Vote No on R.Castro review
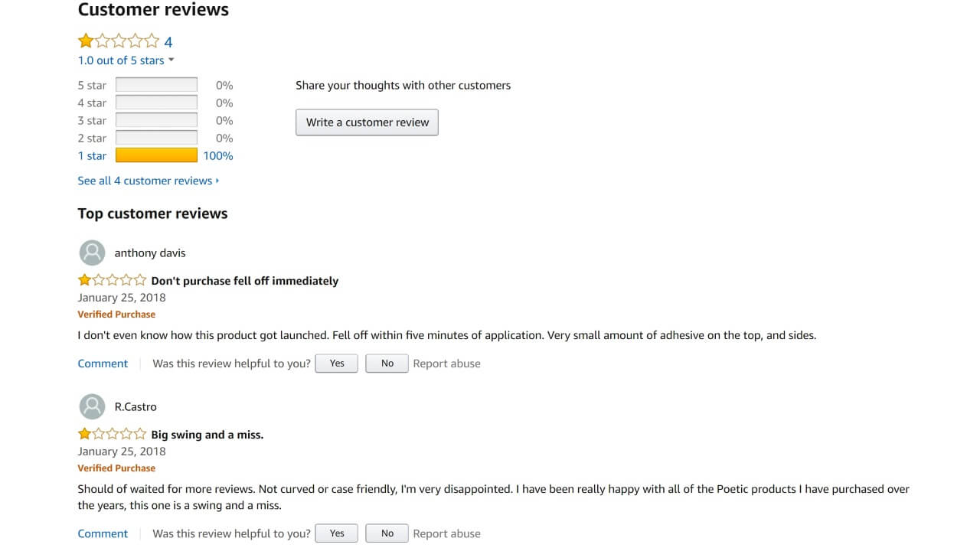This screenshot has width=980, height=551. 387,533
